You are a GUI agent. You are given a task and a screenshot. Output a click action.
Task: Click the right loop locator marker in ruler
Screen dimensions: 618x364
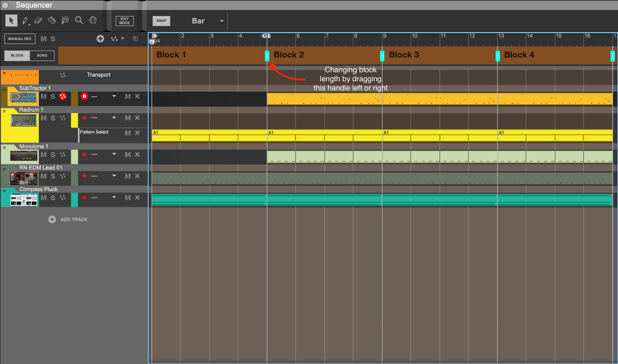[x=266, y=36]
